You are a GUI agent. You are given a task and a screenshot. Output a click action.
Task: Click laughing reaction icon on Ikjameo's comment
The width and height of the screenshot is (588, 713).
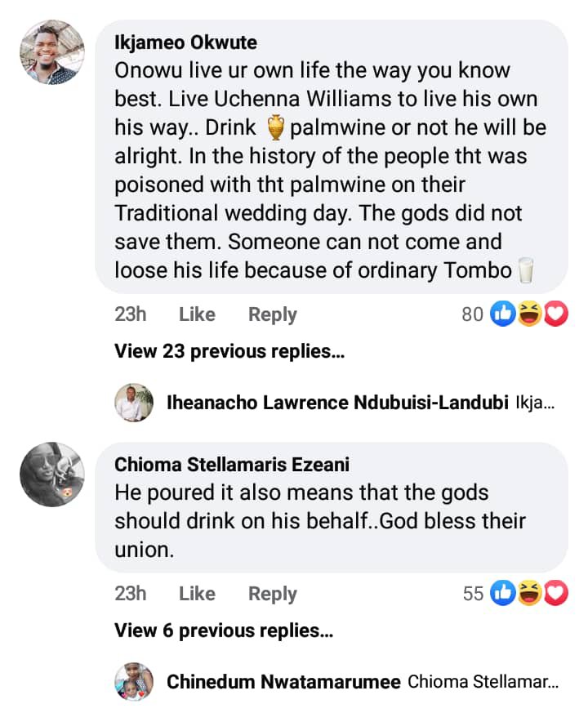coord(529,314)
